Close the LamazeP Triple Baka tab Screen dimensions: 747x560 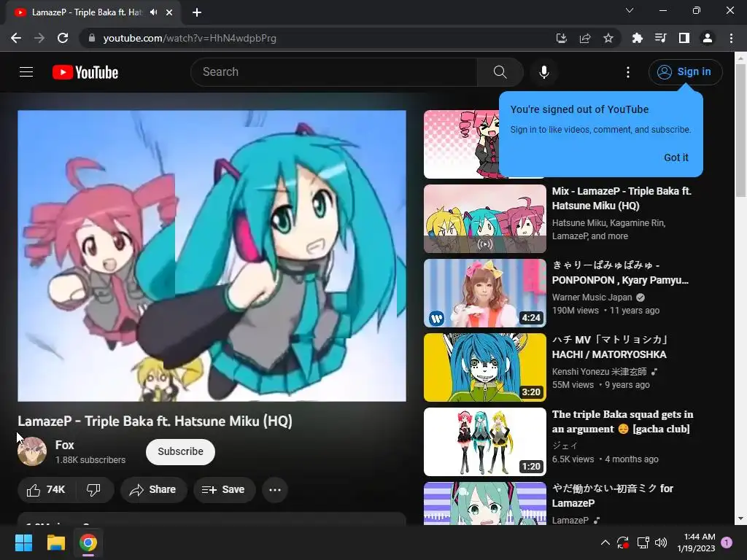[x=169, y=12]
